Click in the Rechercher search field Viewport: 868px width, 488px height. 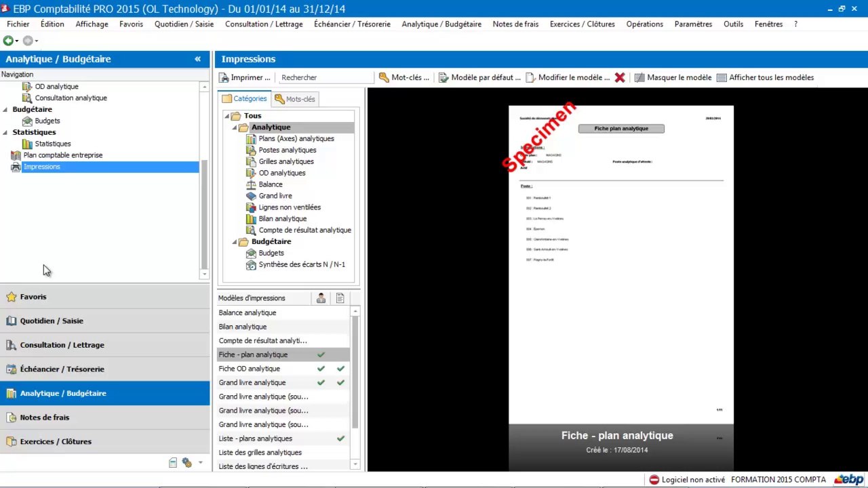coord(325,77)
